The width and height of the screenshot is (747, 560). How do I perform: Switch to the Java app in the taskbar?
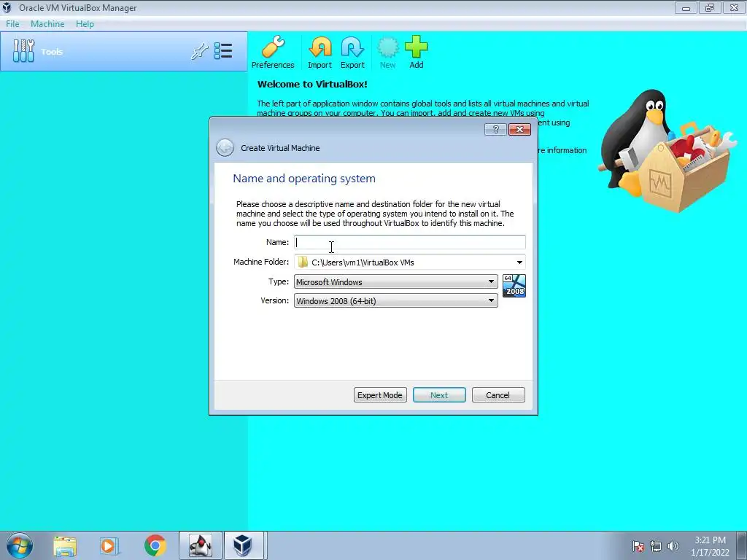(x=200, y=545)
